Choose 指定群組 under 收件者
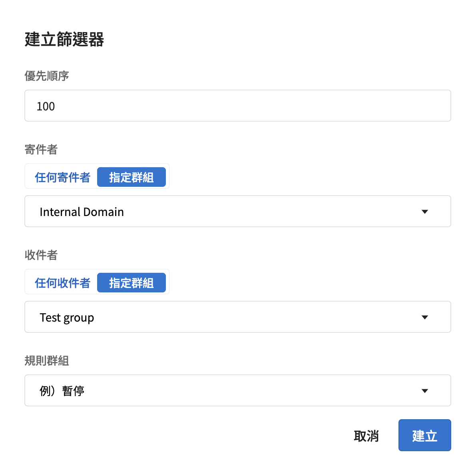This screenshot has height=476, width=474. (131, 283)
